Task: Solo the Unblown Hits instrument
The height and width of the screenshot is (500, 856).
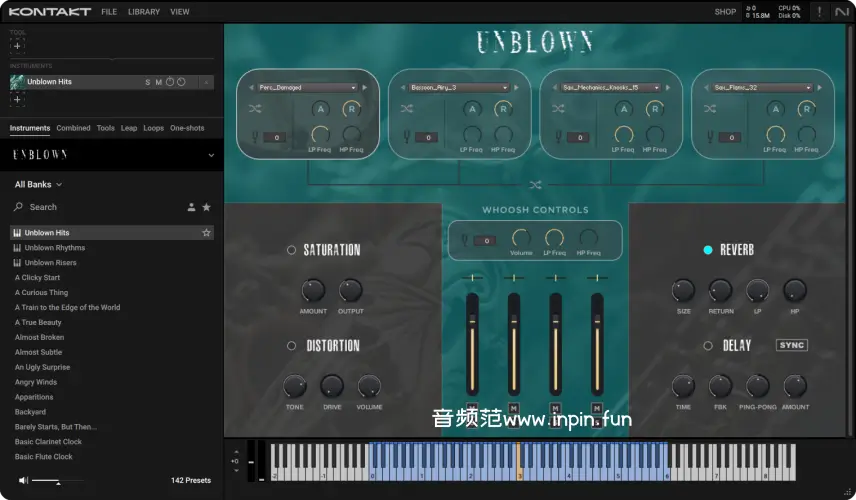Action: pos(147,82)
